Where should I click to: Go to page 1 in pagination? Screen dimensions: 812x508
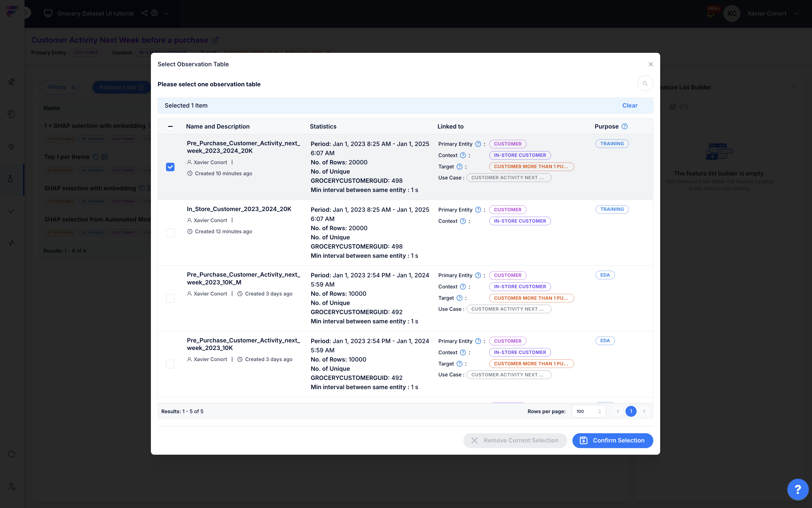point(631,411)
